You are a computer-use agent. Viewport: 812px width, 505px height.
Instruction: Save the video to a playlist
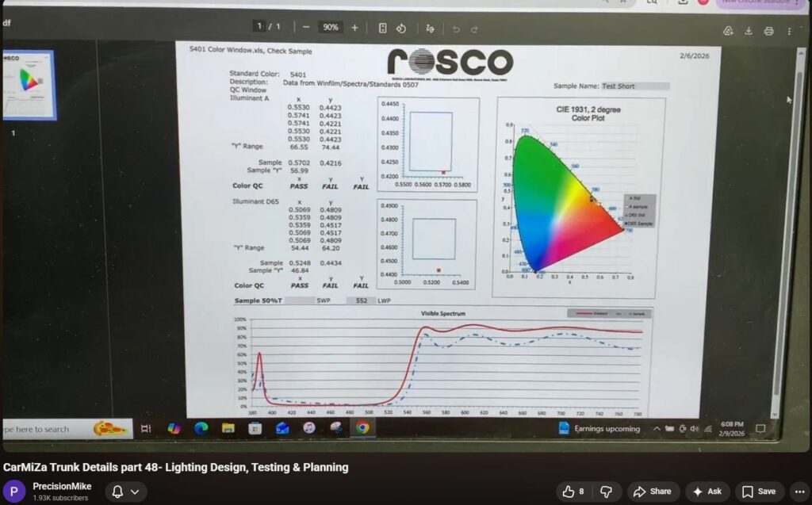pyautogui.click(x=759, y=492)
